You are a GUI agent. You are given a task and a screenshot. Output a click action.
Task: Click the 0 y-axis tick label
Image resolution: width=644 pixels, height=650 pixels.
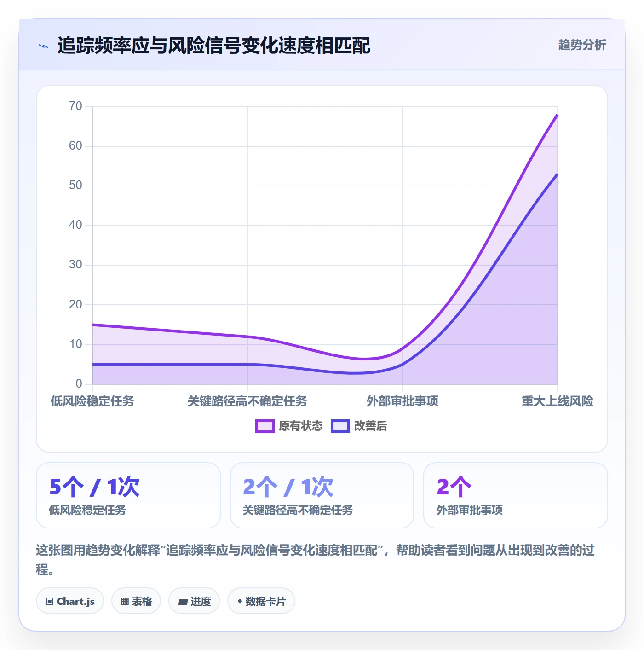coord(79,384)
